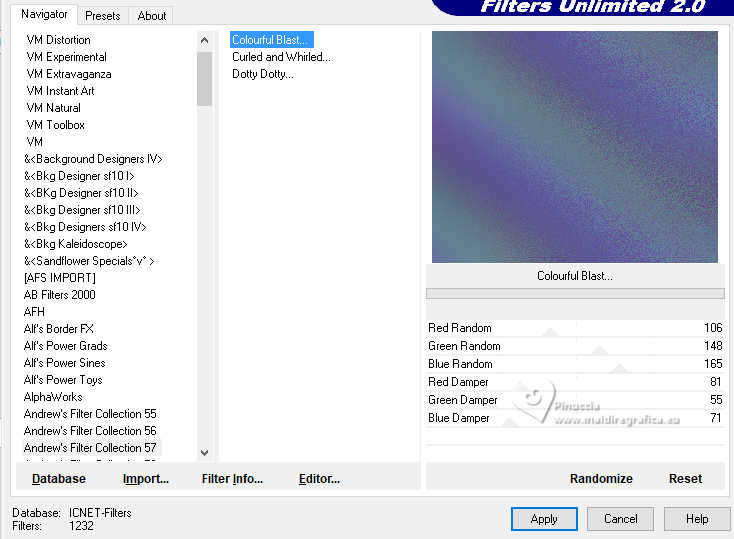Select &<Bkg Designers sf10 IV> category
The width and height of the screenshot is (734, 539).
85,227
